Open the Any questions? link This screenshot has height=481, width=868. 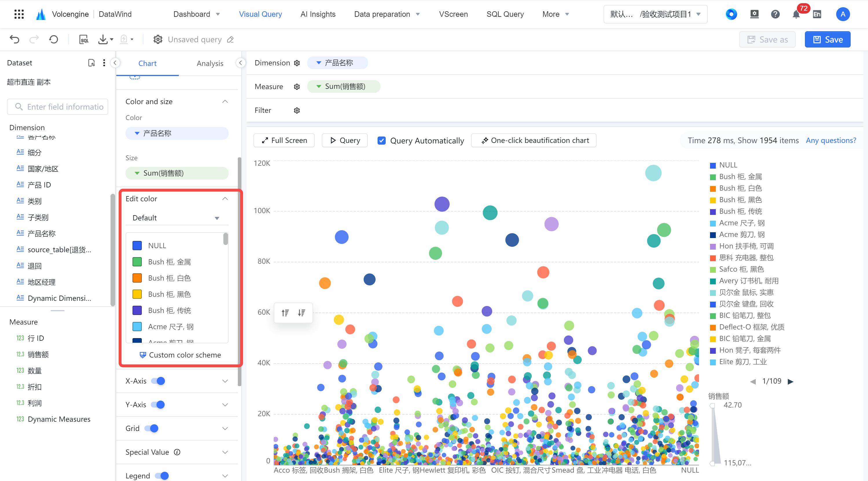pos(831,141)
